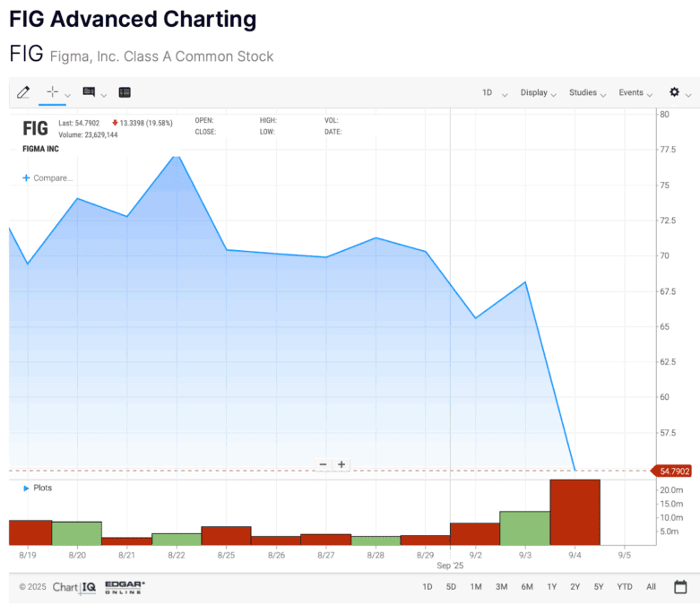Click the EDGAR Online logo
This screenshot has height=605, width=700.
125,587
